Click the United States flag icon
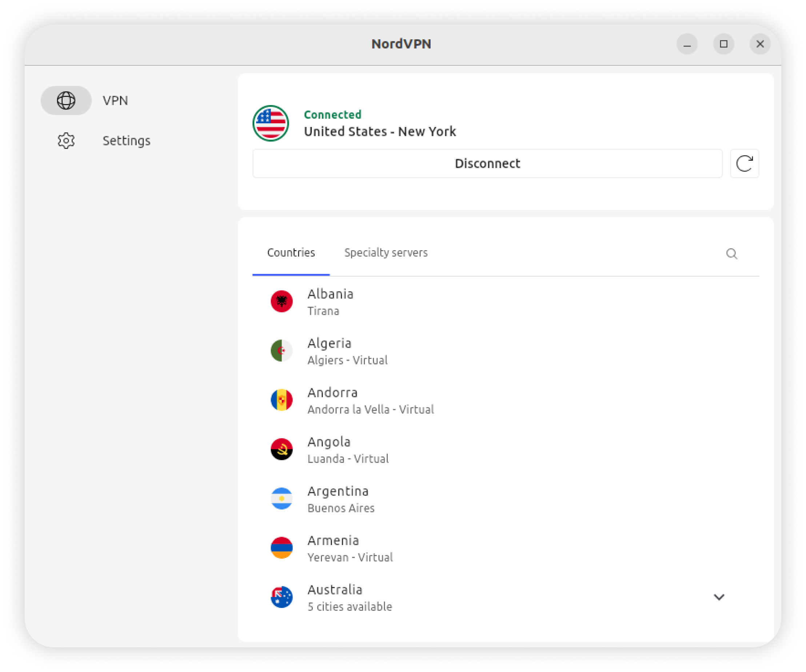806x672 pixels. tap(271, 124)
